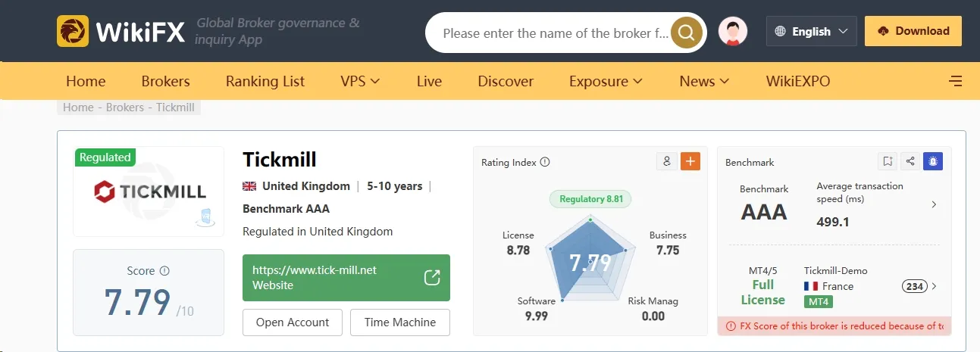
Task: Click the Risk Manag 0.00 rating label
Action: pos(653,309)
